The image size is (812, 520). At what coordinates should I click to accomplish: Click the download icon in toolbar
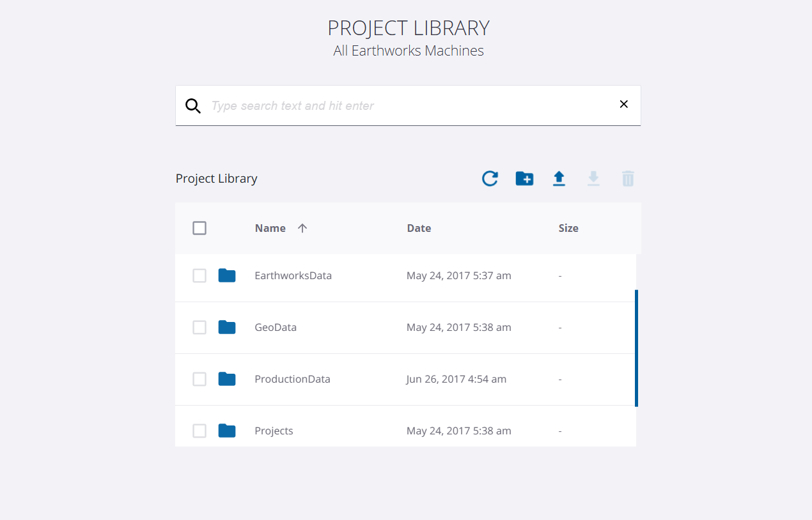click(x=593, y=179)
